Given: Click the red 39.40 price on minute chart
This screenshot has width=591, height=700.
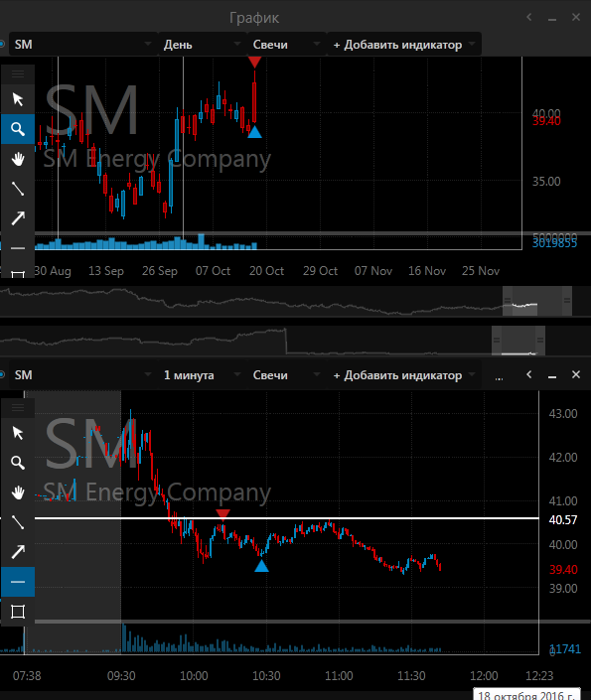Looking at the screenshot, I should coord(563,570).
